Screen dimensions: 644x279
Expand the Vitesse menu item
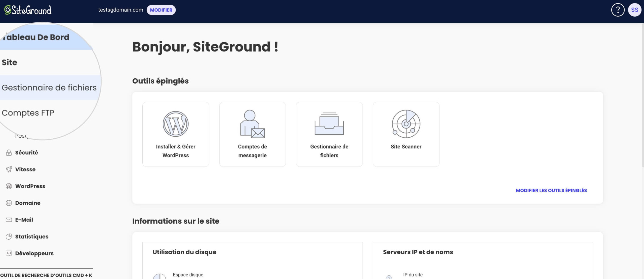click(x=25, y=170)
